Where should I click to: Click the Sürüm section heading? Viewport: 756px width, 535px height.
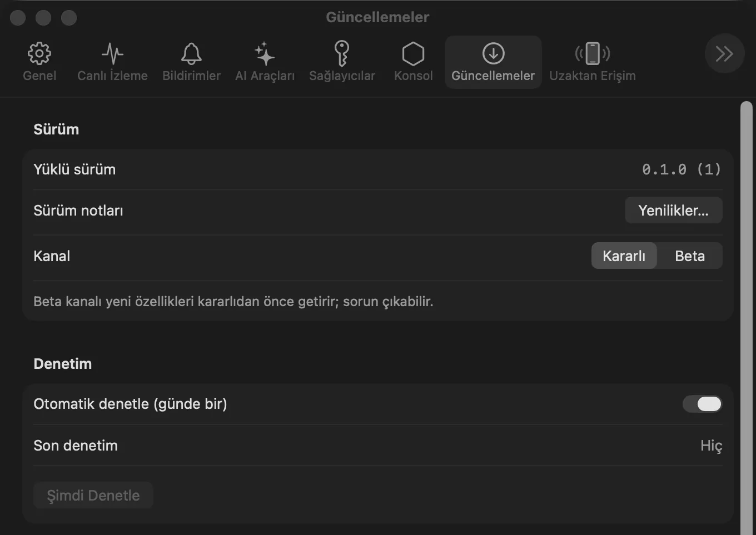tap(56, 129)
